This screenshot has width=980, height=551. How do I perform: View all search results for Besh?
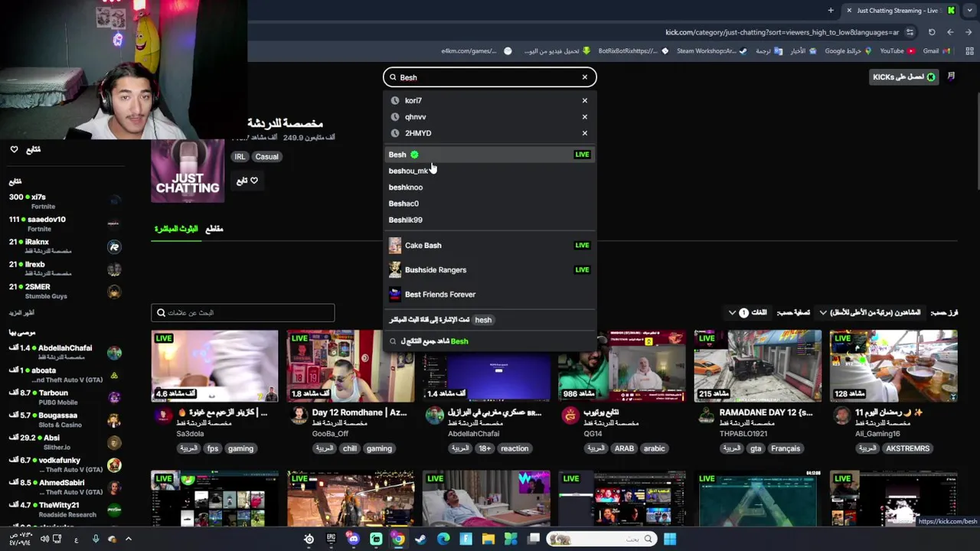(x=489, y=341)
